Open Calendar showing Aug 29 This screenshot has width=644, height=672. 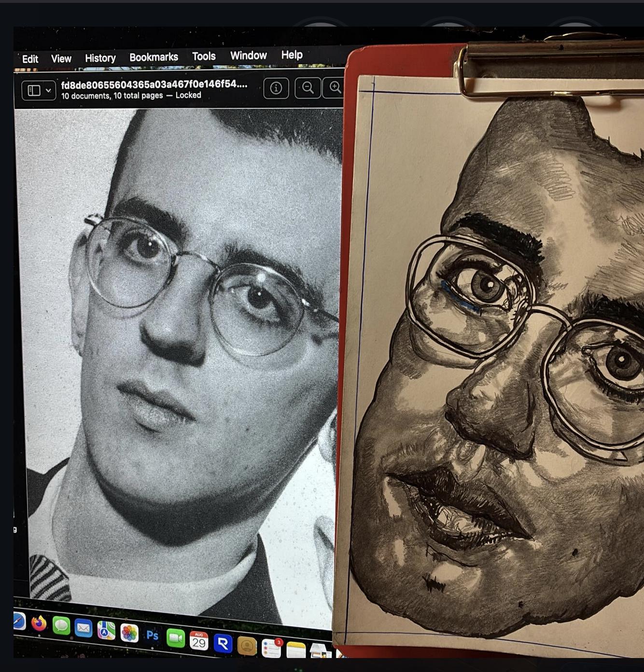click(199, 641)
